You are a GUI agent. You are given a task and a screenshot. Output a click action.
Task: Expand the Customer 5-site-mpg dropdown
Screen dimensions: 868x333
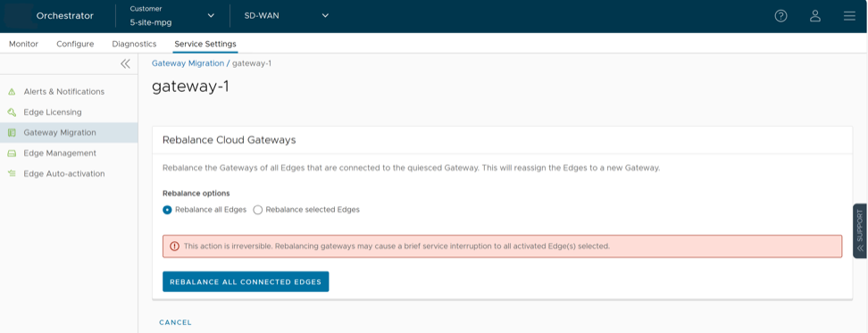172,16
